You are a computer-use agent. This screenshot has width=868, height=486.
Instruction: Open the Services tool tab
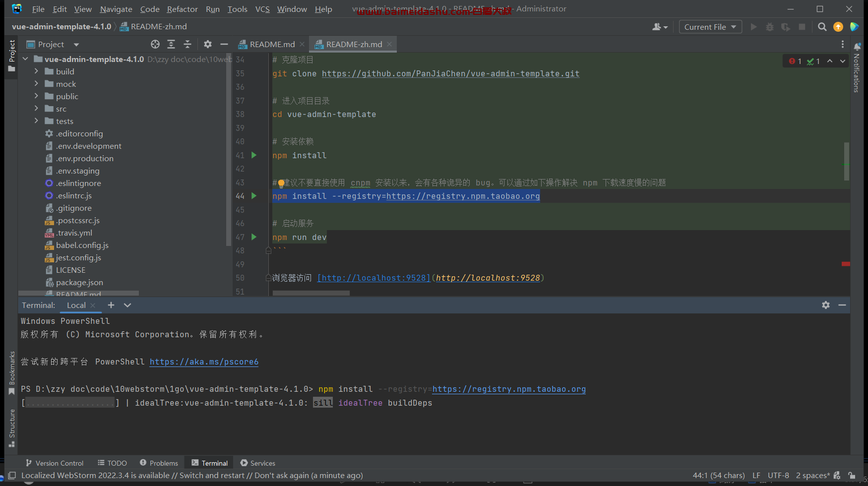(258, 463)
